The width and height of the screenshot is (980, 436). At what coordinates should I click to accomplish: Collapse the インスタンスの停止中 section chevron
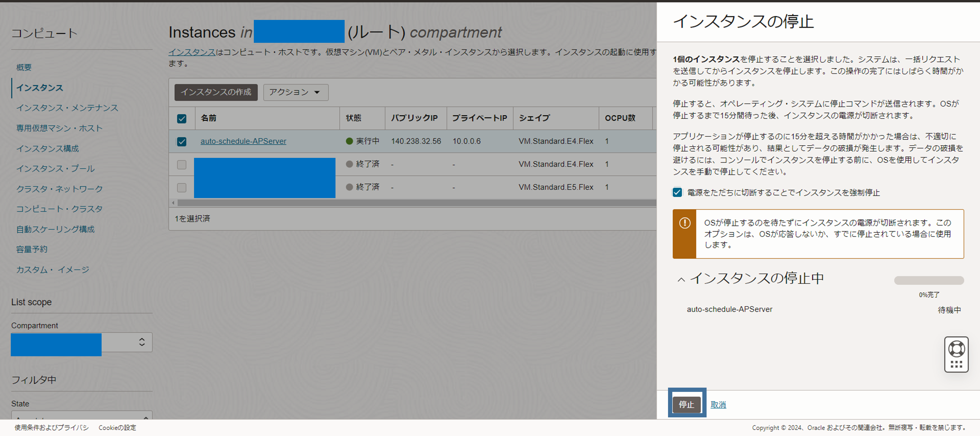coord(681,279)
